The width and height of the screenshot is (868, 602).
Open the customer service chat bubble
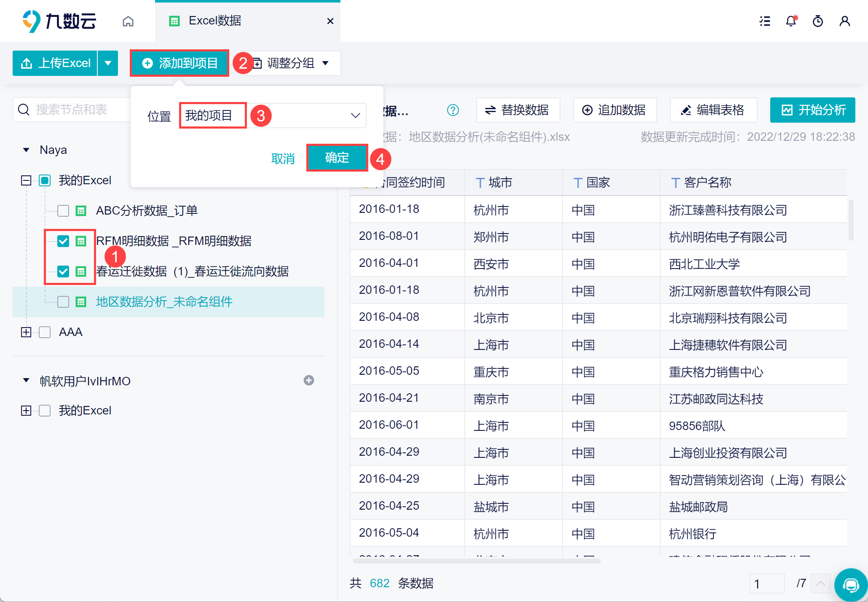[x=851, y=585]
